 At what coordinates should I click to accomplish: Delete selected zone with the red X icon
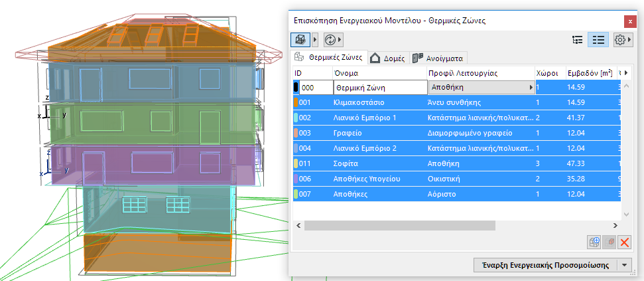(x=625, y=242)
